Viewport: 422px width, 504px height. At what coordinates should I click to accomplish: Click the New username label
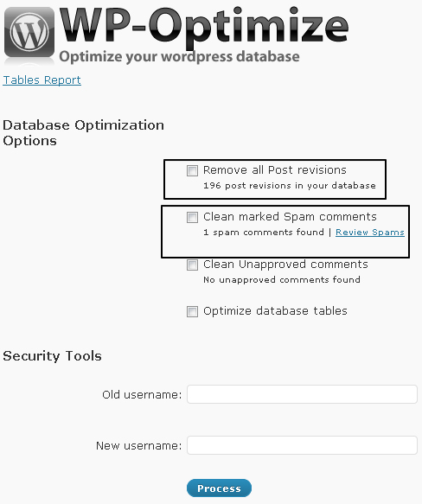[139, 445]
